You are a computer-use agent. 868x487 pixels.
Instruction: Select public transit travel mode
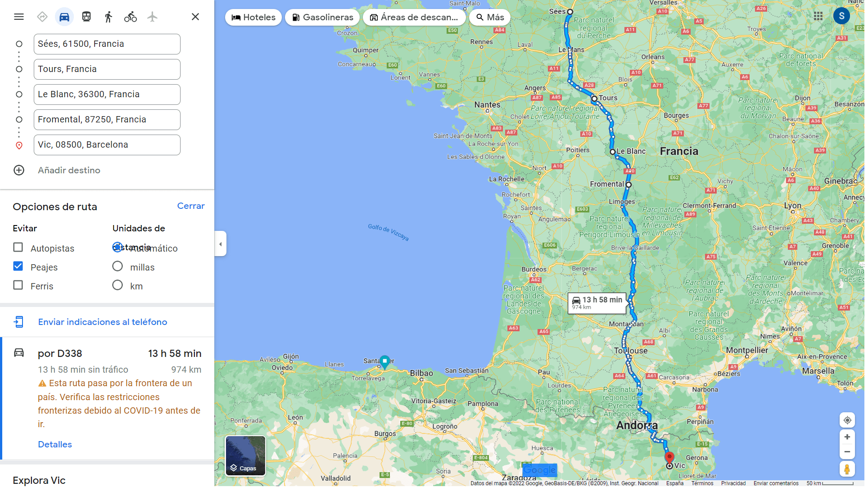(x=86, y=17)
